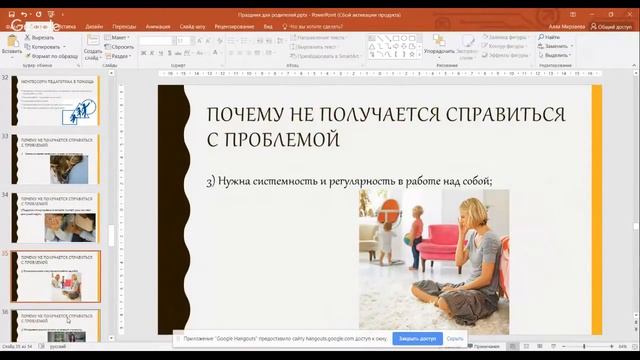Select triangle shape in shapes gallery

point(372,46)
